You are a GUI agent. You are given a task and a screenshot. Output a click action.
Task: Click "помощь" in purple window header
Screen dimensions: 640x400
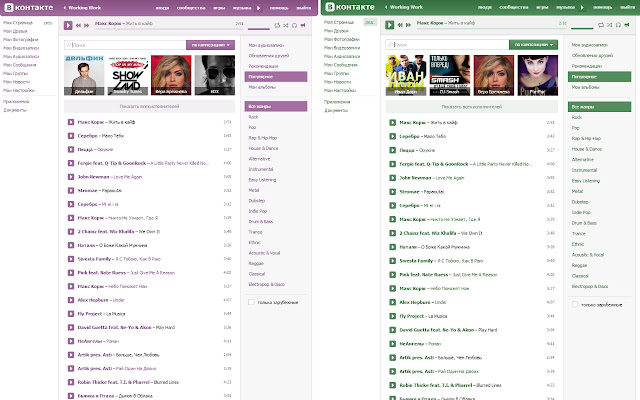[x=279, y=8]
